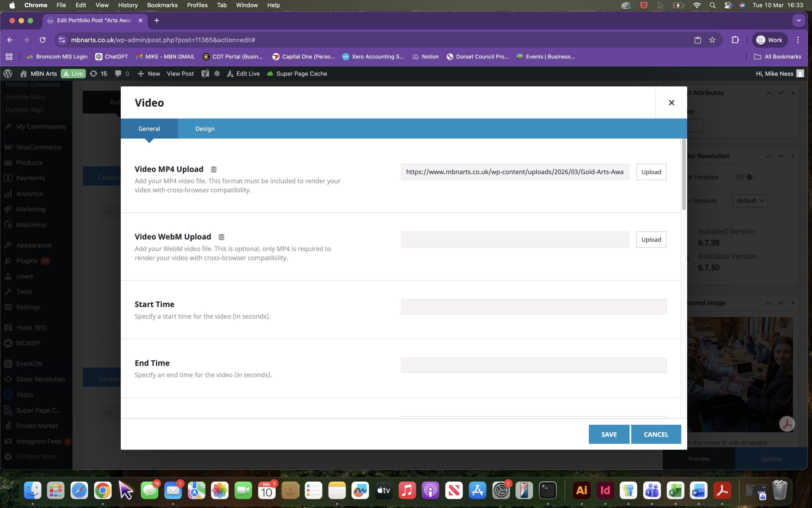
Task: Open InDesign from the Dock
Action: pyautogui.click(x=605, y=490)
